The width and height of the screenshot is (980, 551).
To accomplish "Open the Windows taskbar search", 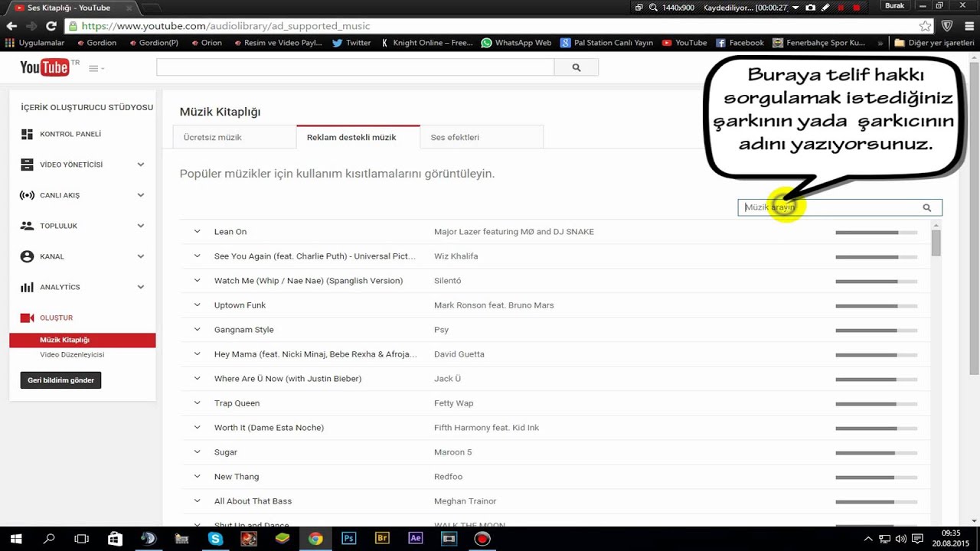I will click(x=49, y=539).
